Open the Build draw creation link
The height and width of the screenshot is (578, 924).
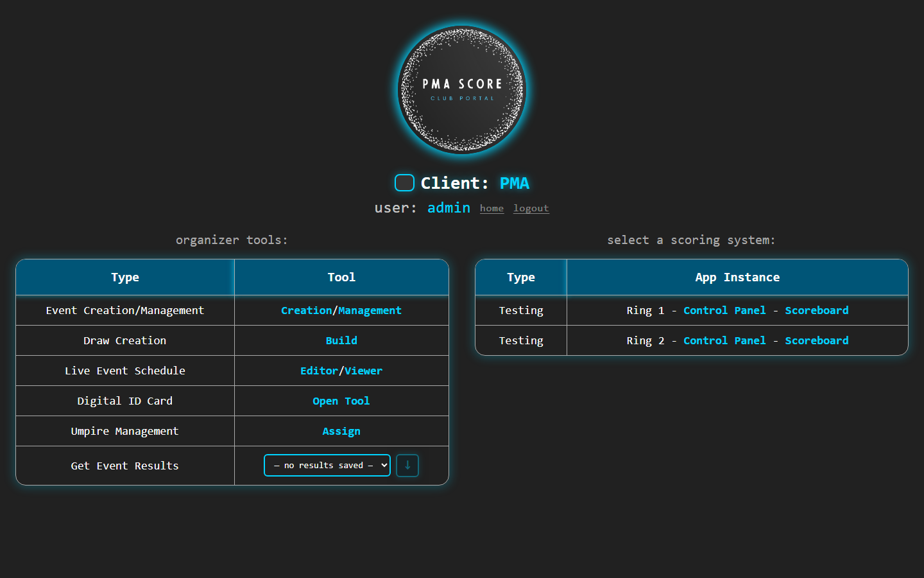(341, 341)
